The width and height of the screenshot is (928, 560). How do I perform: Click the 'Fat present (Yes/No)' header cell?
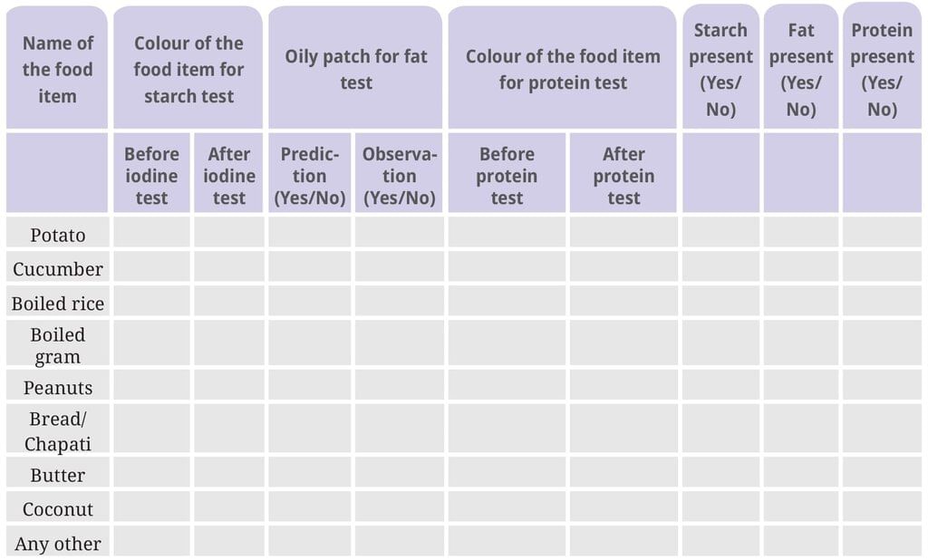(x=801, y=69)
